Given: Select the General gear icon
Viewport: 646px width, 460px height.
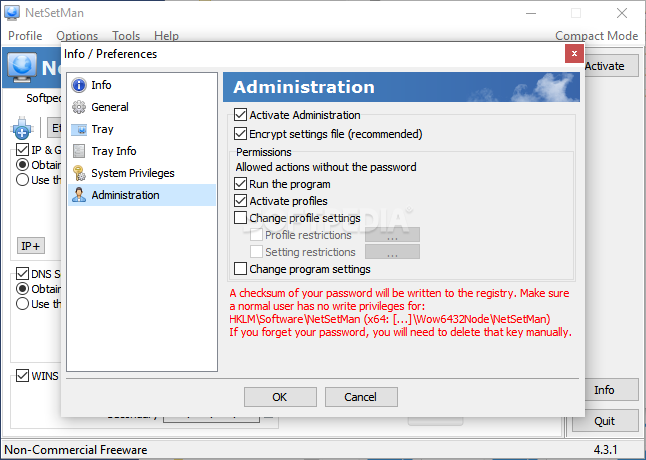Looking at the screenshot, I should [79, 107].
